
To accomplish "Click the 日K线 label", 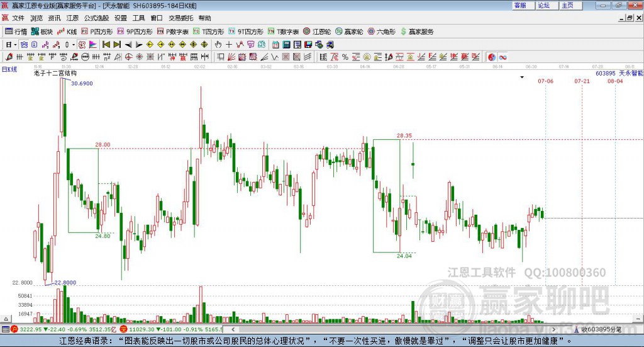I will click(9, 69).
